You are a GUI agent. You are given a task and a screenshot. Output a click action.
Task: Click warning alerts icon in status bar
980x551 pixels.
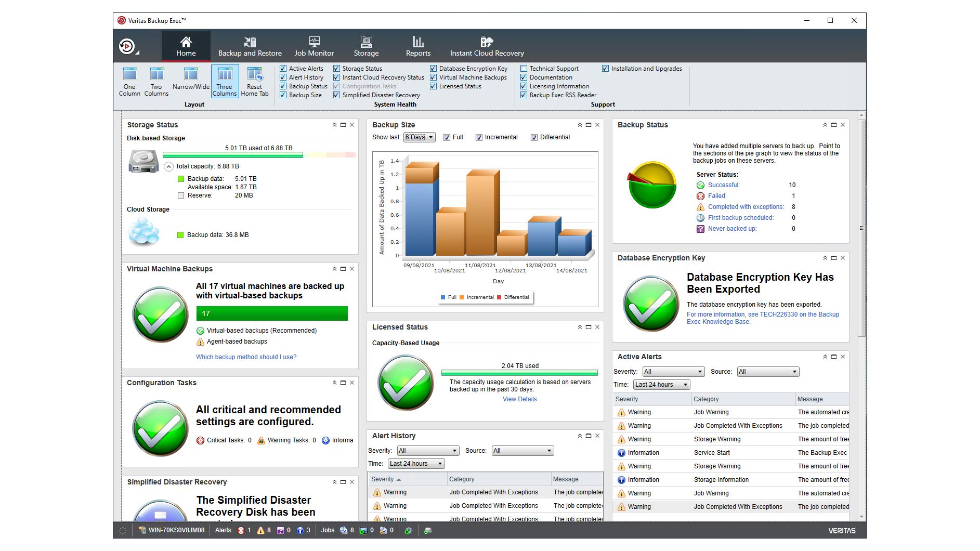tap(260, 530)
